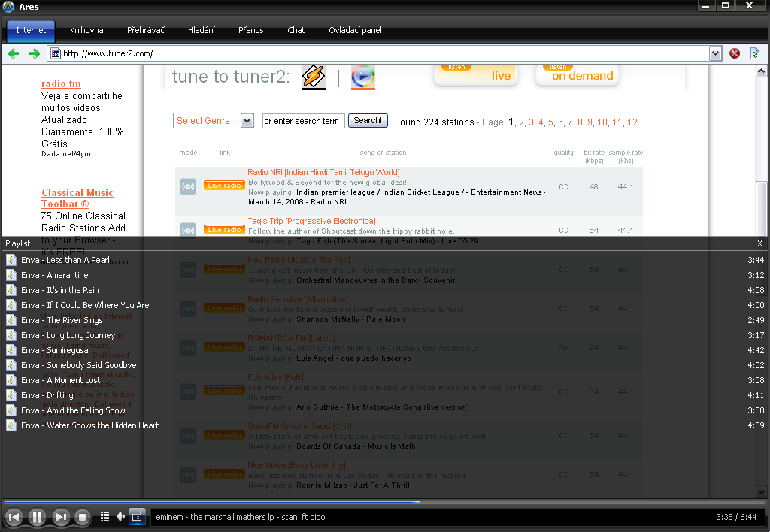Select Enya - Amid the Falling Snow track
The width and height of the screenshot is (770, 532).
coord(73,410)
